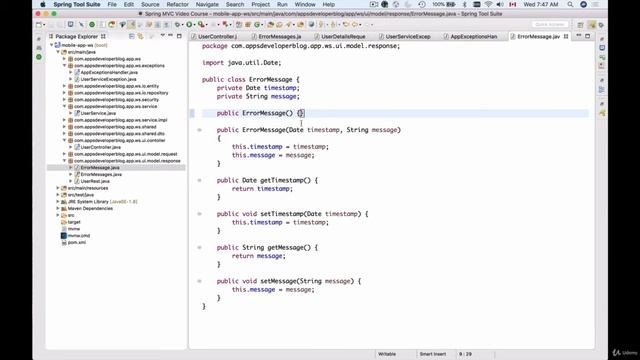The image size is (640, 360).
Task: Click the New Java Class toolbar icon
Action: (258, 25)
